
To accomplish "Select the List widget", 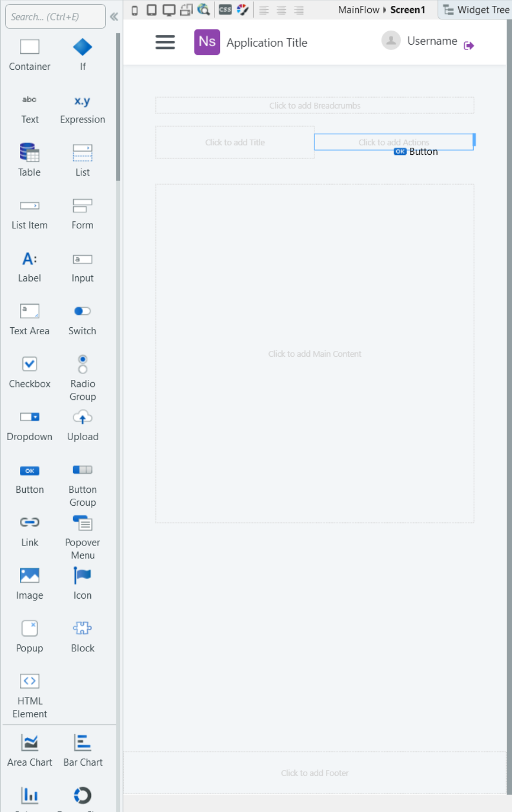I will click(x=82, y=161).
